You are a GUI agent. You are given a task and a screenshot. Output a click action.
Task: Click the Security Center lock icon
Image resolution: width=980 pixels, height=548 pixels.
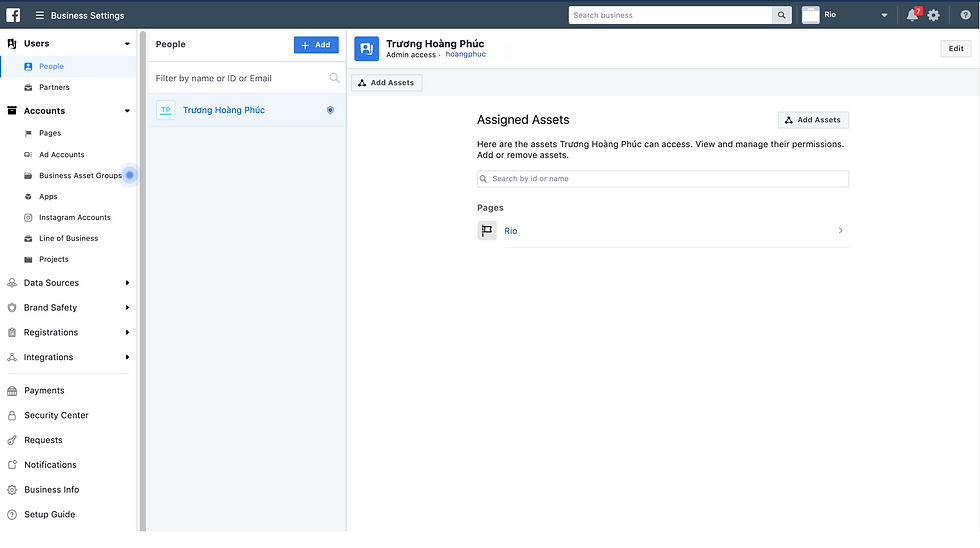click(x=12, y=416)
